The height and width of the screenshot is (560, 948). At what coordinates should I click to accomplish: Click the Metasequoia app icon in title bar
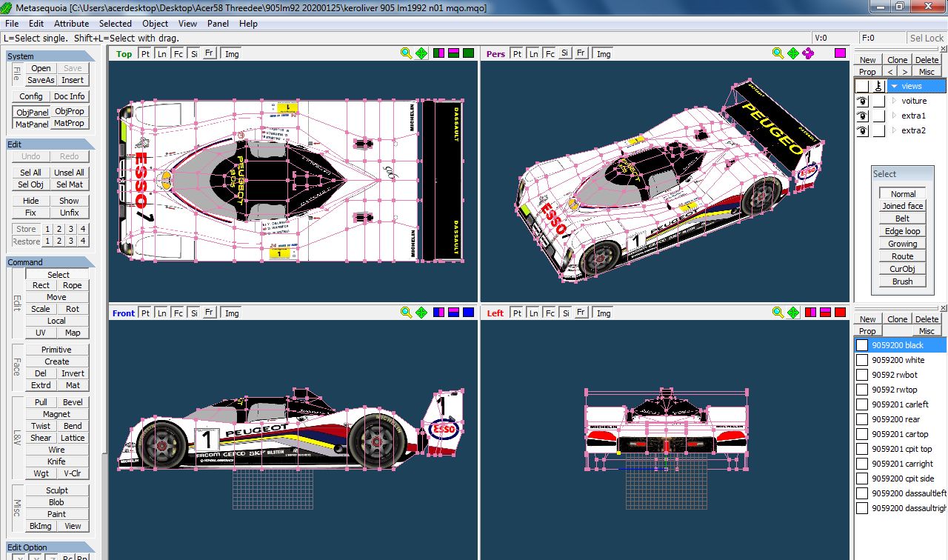[8, 7]
